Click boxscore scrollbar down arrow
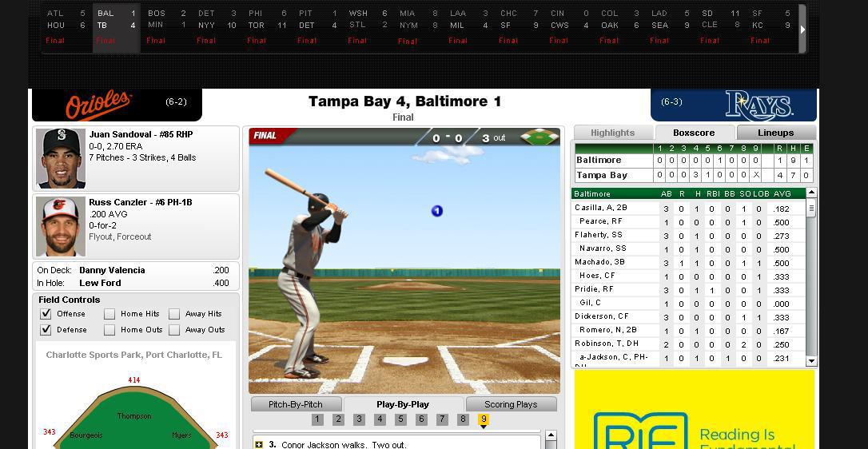868x449 pixels. [x=811, y=362]
